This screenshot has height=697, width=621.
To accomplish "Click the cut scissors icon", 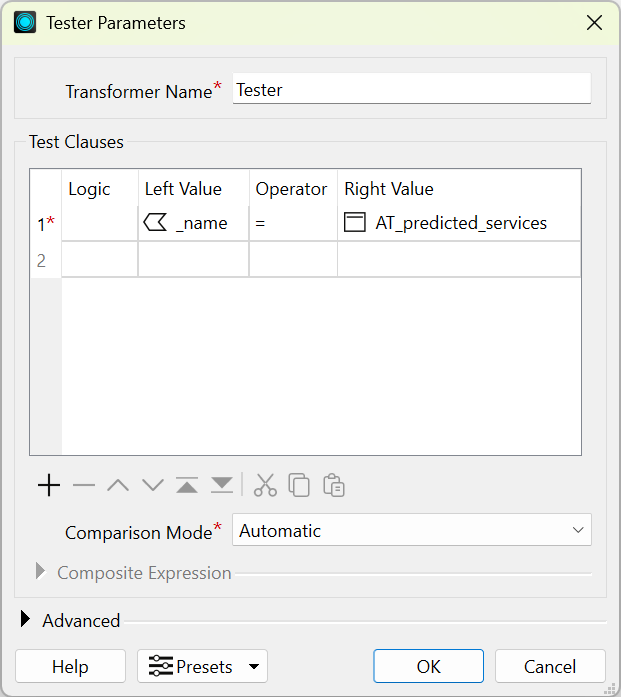I will click(265, 485).
